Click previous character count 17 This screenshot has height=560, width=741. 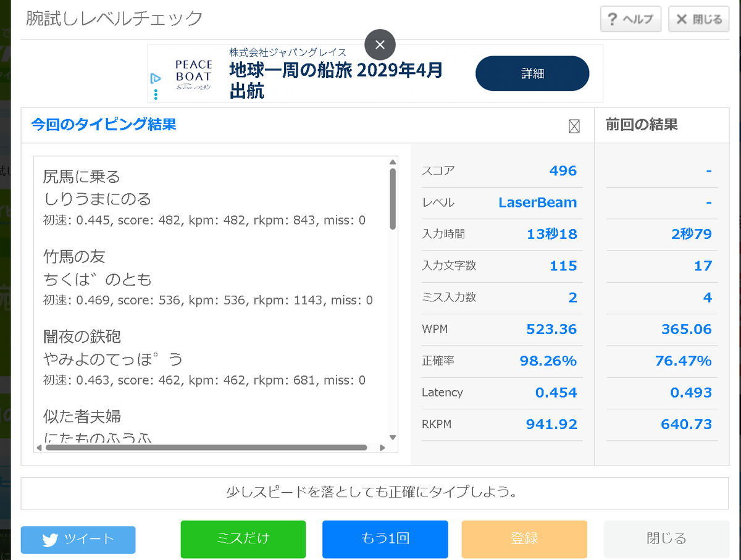tap(703, 266)
